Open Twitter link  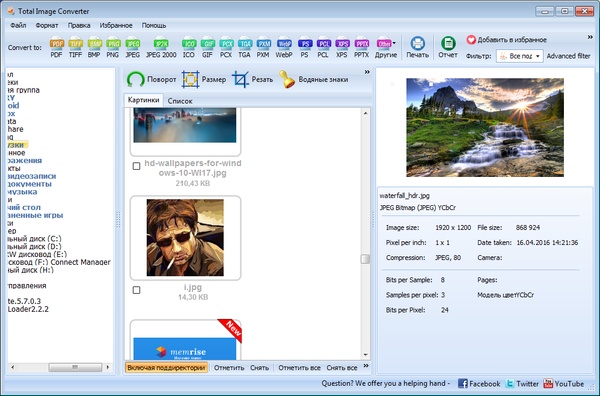pos(522,383)
